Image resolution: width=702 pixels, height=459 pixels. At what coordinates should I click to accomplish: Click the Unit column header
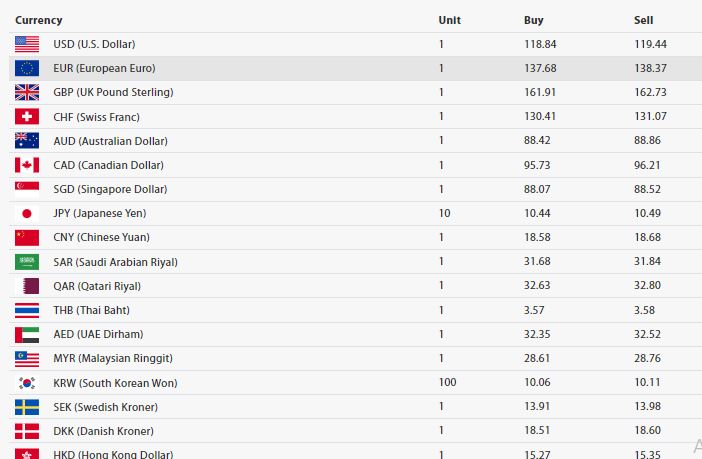point(449,20)
